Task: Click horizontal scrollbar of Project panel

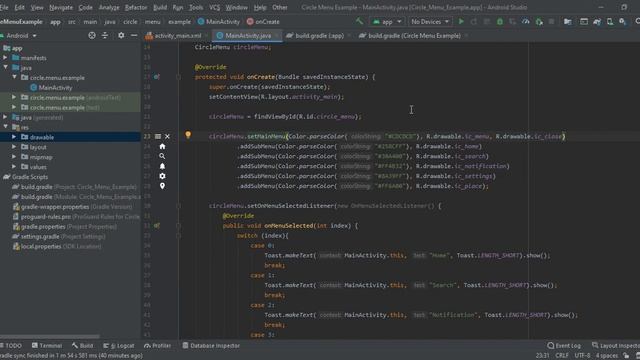Action: pos(50,337)
